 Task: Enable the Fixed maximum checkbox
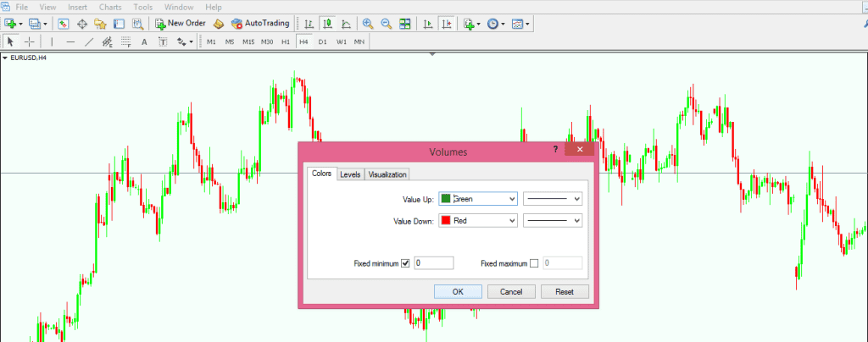click(533, 263)
